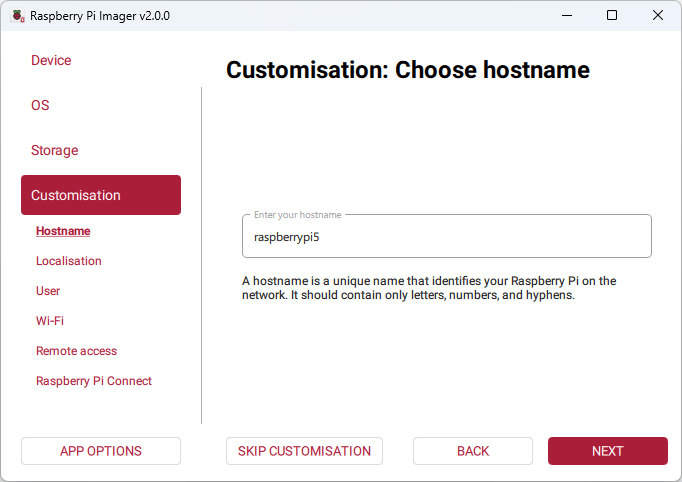This screenshot has width=682, height=482.
Task: Click the Raspberry Pi logo in title bar
Action: (x=17, y=16)
